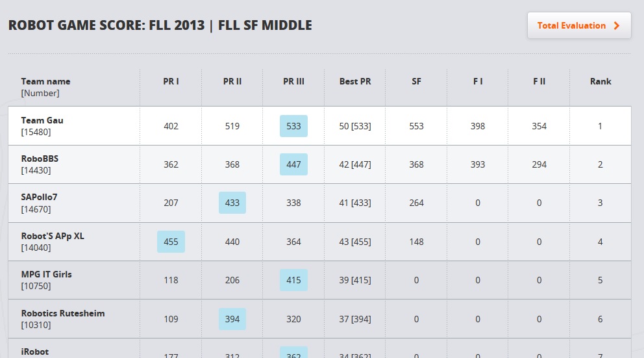Screen dimensions: 644x358
Task: Select the Team Gau team name
Action: pyautogui.click(x=42, y=120)
